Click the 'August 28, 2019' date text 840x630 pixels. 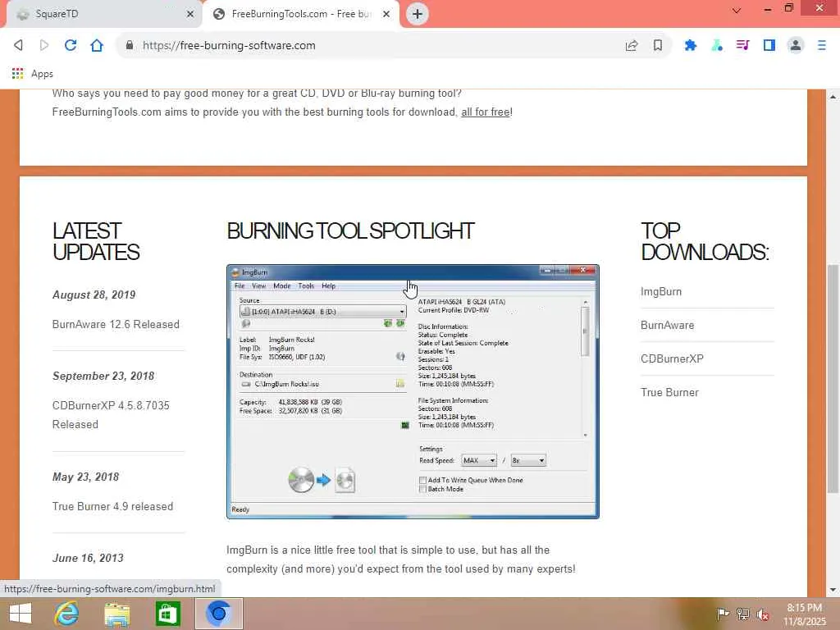pos(94,294)
